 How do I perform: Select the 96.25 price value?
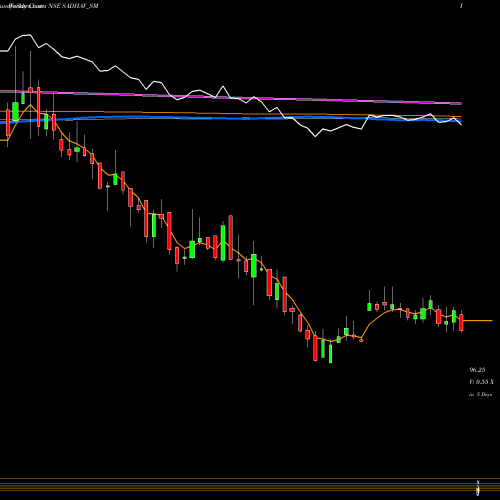pyautogui.click(x=477, y=370)
